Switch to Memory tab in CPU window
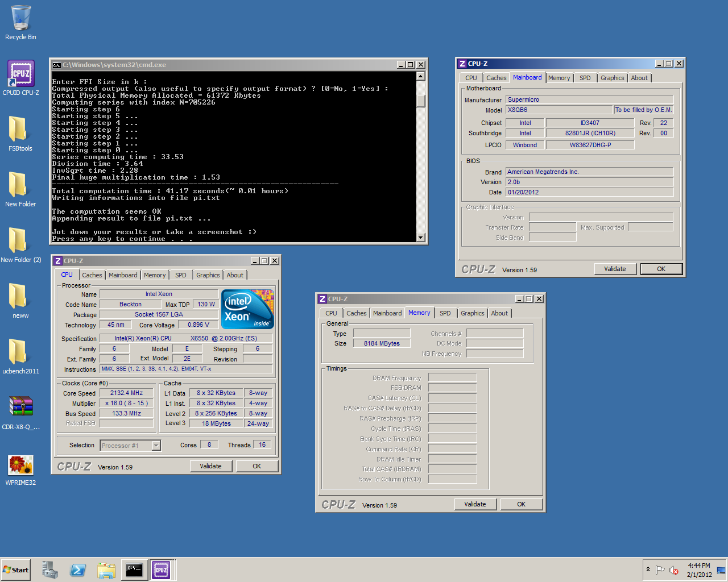This screenshot has width=728, height=582. (155, 275)
